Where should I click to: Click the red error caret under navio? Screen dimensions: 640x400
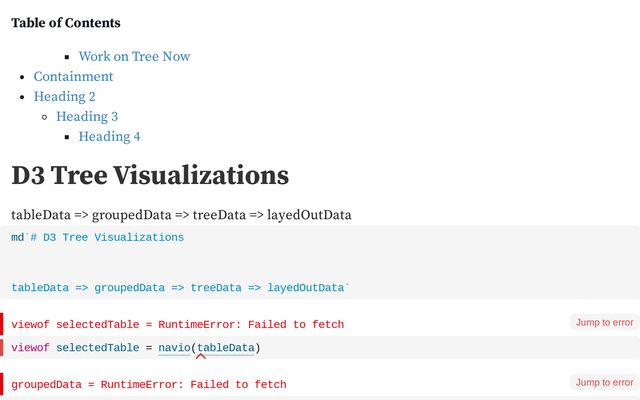[201, 356]
